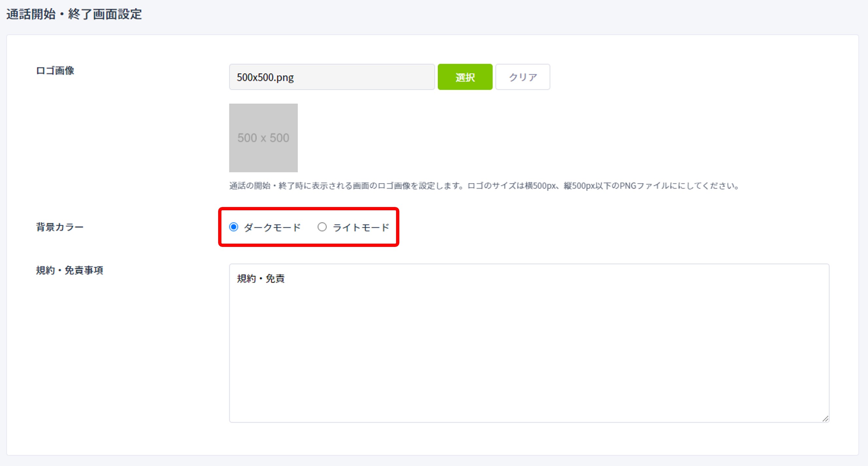This screenshot has width=868, height=466.
Task: Click the 500x500.png file name field
Action: click(x=332, y=77)
